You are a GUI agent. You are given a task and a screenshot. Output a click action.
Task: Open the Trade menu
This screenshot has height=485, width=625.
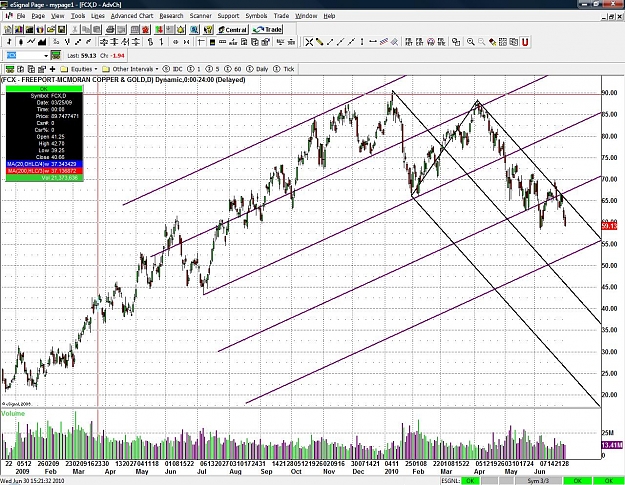(x=281, y=16)
